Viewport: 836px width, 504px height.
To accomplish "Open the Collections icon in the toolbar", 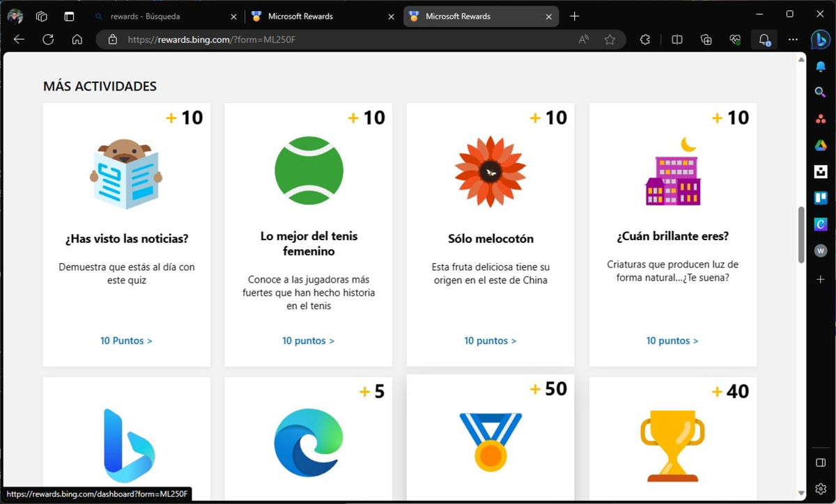I will coord(706,40).
